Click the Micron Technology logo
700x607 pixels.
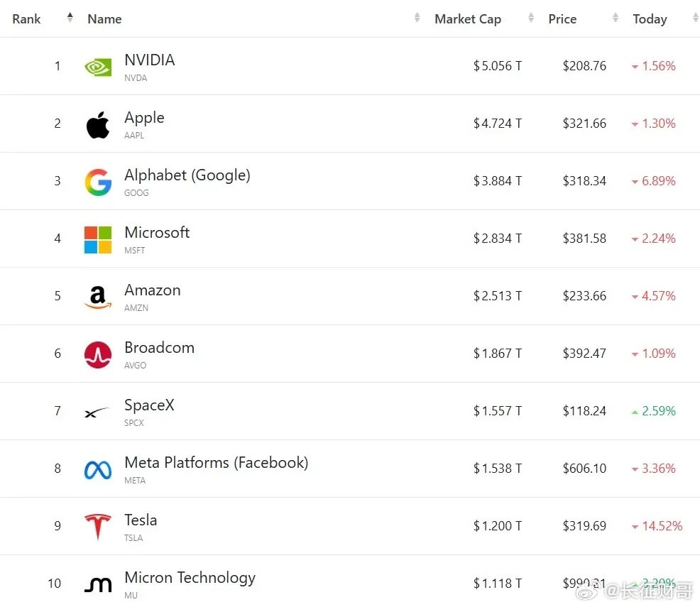[x=98, y=585]
